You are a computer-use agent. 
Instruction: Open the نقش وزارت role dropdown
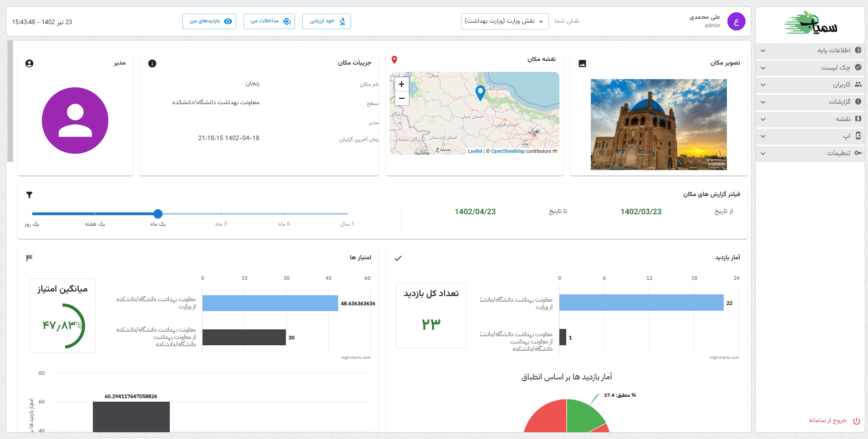pyautogui.click(x=505, y=21)
